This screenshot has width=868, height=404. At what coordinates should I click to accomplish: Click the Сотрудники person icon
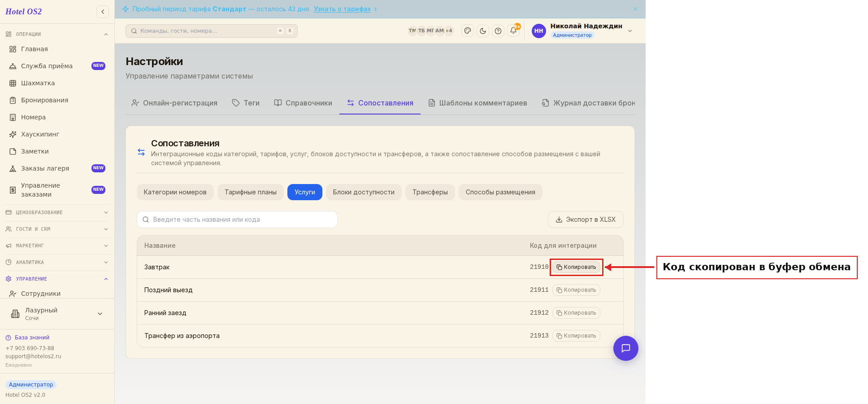pos(13,294)
